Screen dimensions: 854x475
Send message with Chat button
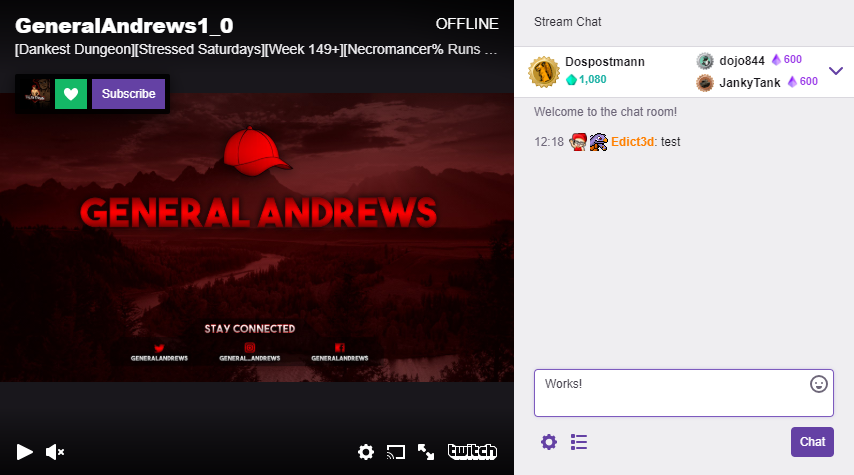(x=812, y=442)
